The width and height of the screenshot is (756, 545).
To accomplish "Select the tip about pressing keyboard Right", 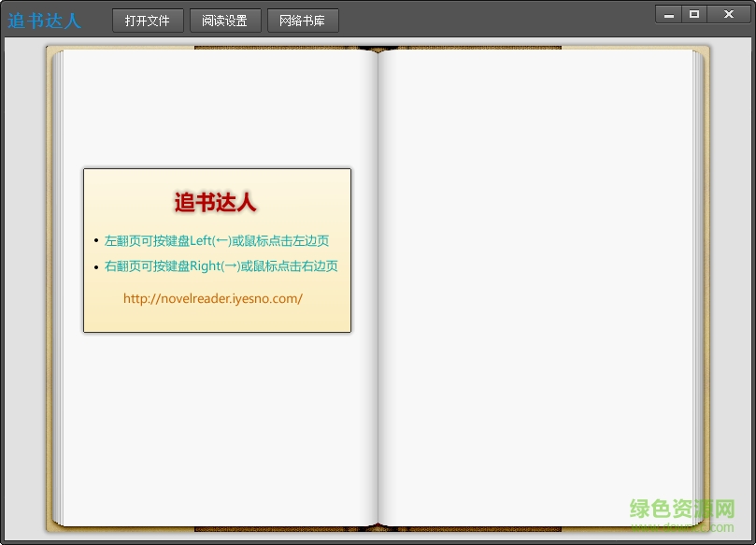I will (221, 265).
